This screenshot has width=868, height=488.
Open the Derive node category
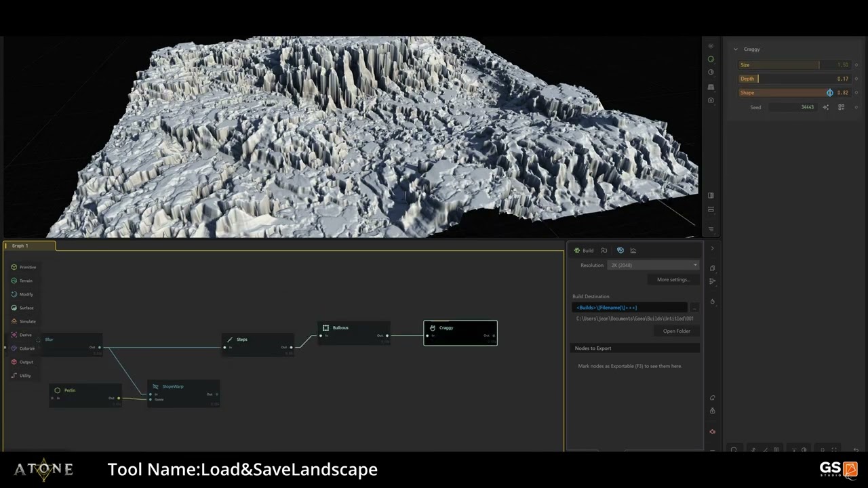pos(22,335)
